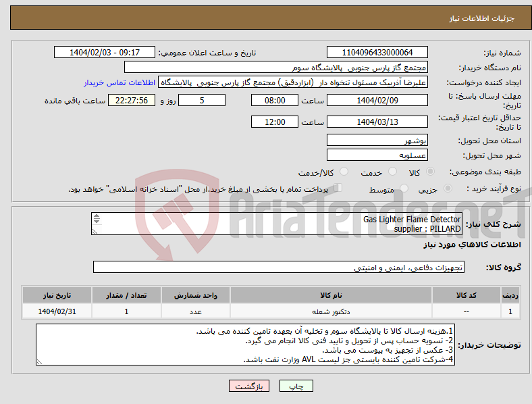The width and height of the screenshot is (532, 404).
Task: Click the اطلاعات کالاهای مورد نیاز heading
Action: 472,245
